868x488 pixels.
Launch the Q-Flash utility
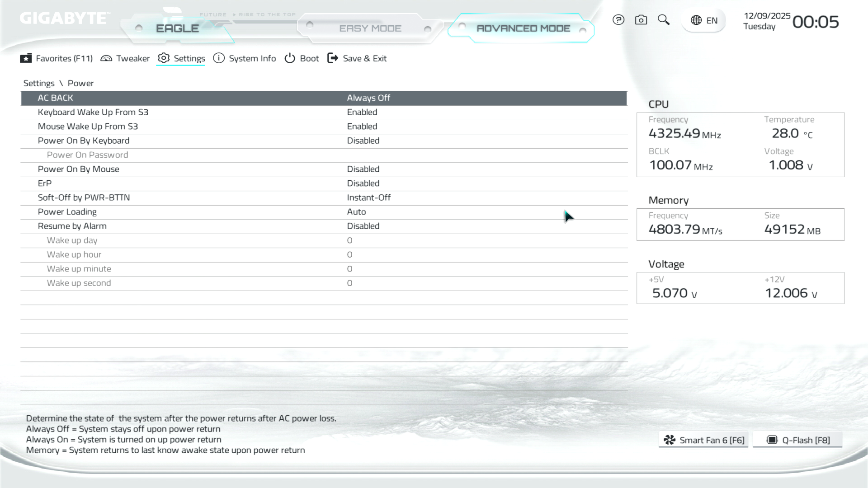798,440
